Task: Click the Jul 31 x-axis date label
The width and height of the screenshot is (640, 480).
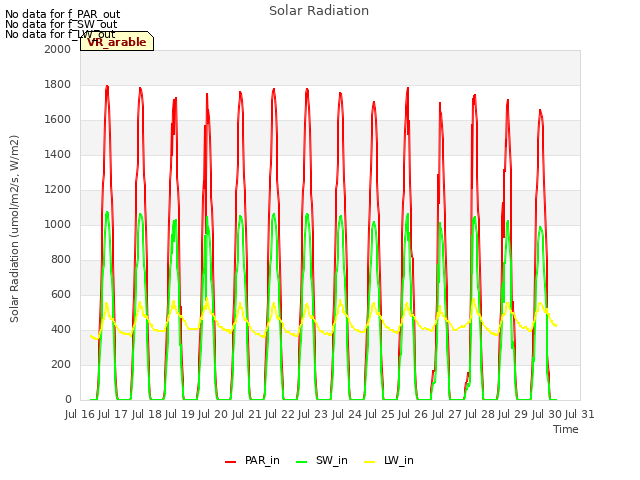Action: [x=580, y=414]
